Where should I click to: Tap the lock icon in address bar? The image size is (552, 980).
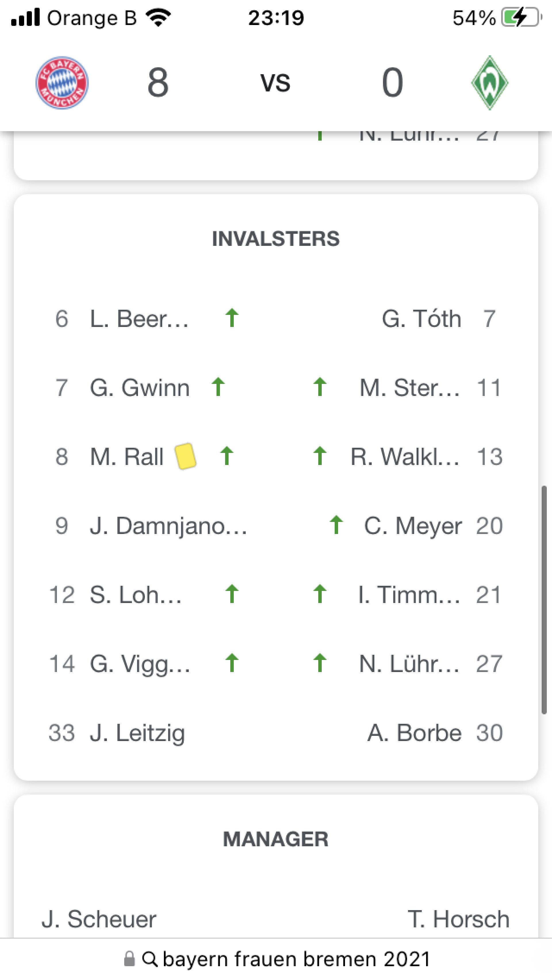coord(129,959)
